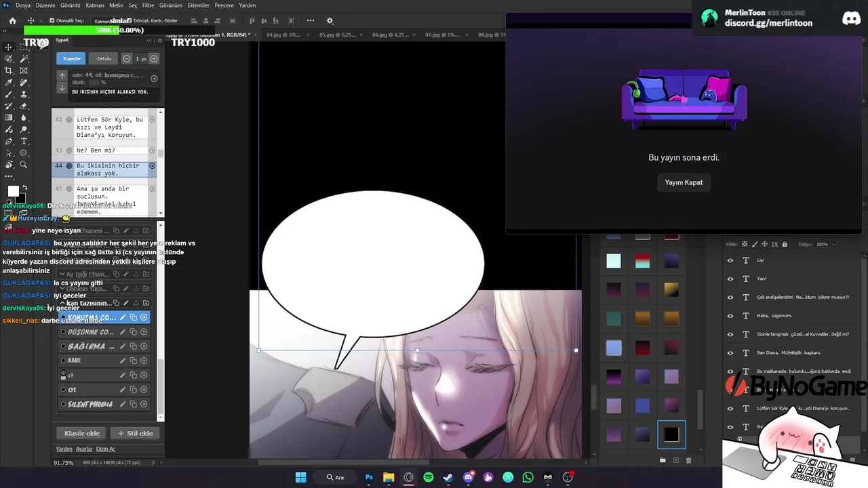Click the Yapıştır button in TypeR
Viewport: 868px width, 488px height.
(72, 59)
